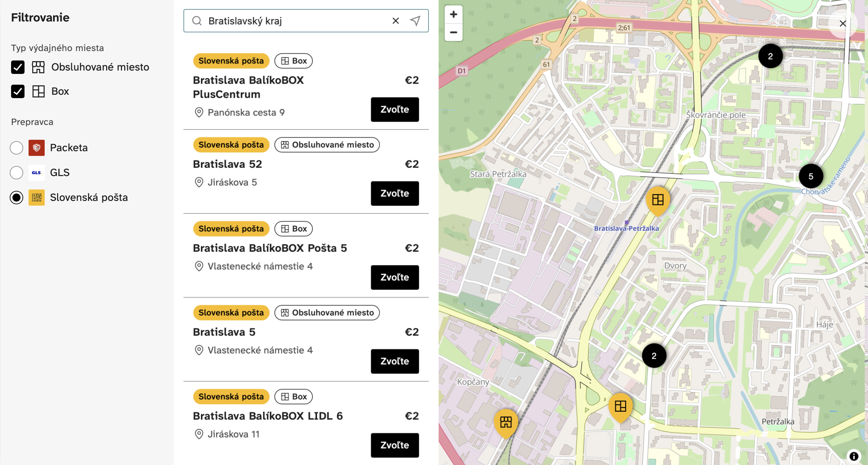Uncheck the Box type filter

click(18, 91)
